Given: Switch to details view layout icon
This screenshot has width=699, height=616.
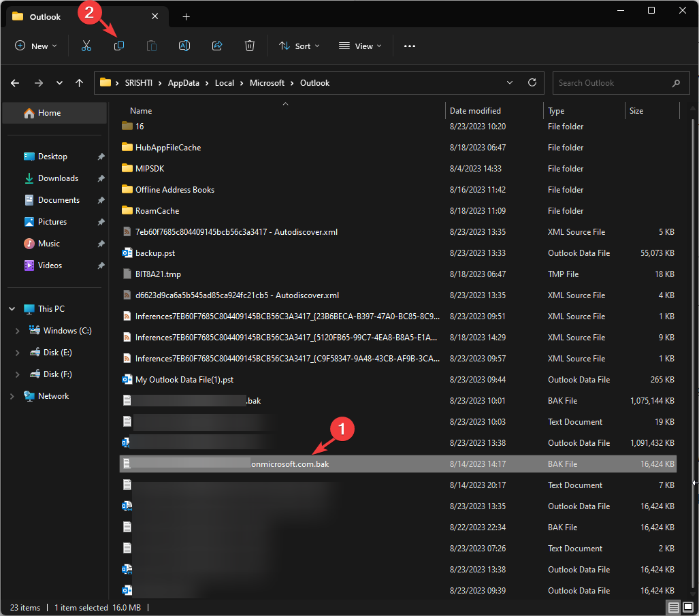Looking at the screenshot, I should point(673,607).
